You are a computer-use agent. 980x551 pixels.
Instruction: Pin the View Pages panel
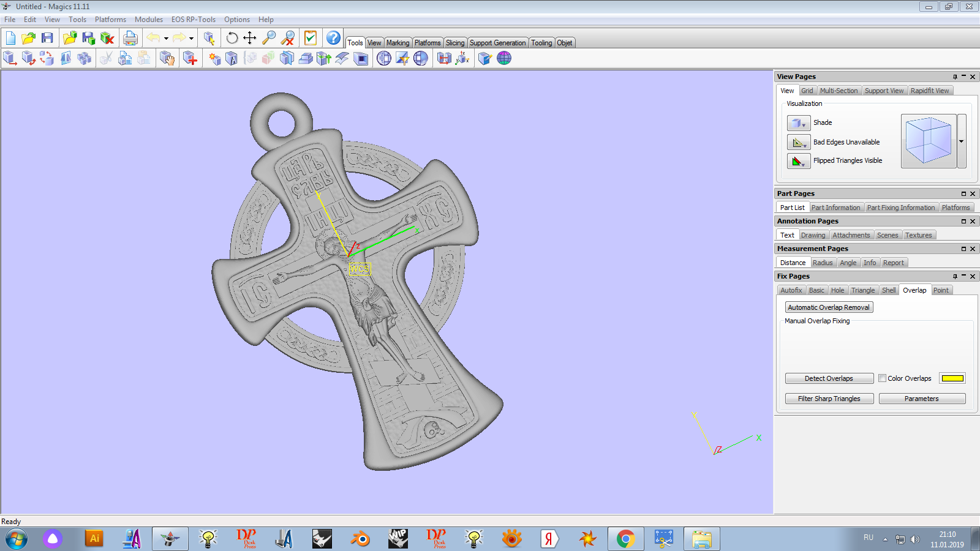954,77
